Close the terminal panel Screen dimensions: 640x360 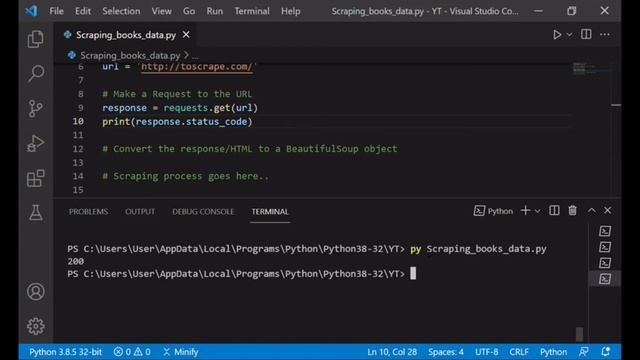(x=608, y=210)
